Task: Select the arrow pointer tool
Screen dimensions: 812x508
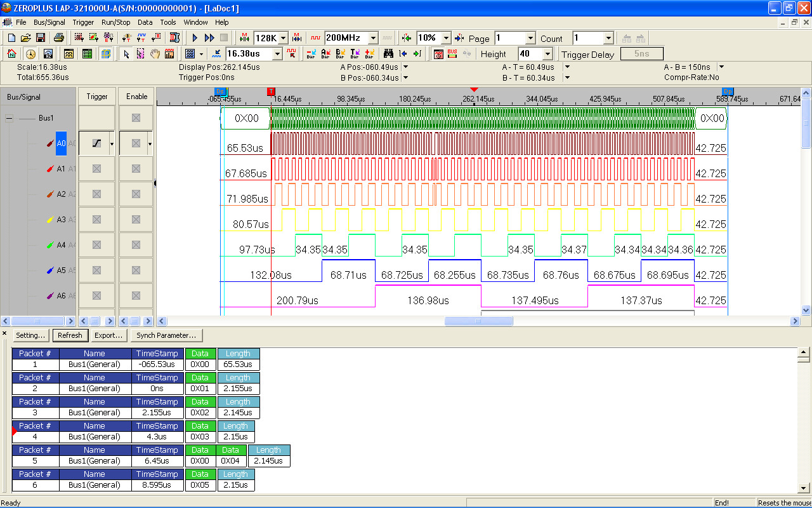Action: (x=126, y=54)
